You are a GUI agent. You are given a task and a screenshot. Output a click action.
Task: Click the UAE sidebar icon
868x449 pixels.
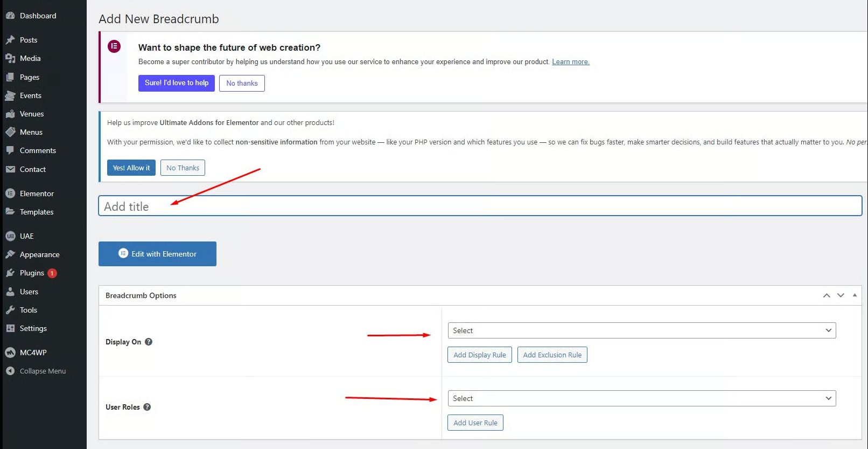click(10, 236)
